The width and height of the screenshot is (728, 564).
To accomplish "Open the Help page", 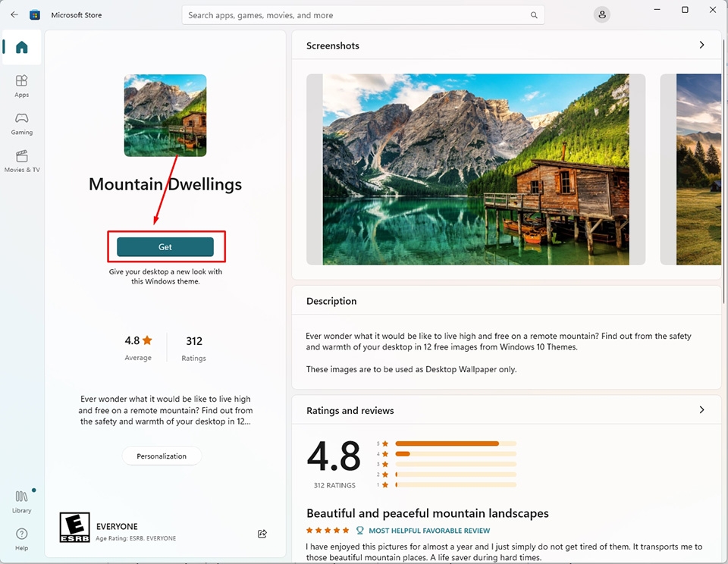I will pos(21,538).
